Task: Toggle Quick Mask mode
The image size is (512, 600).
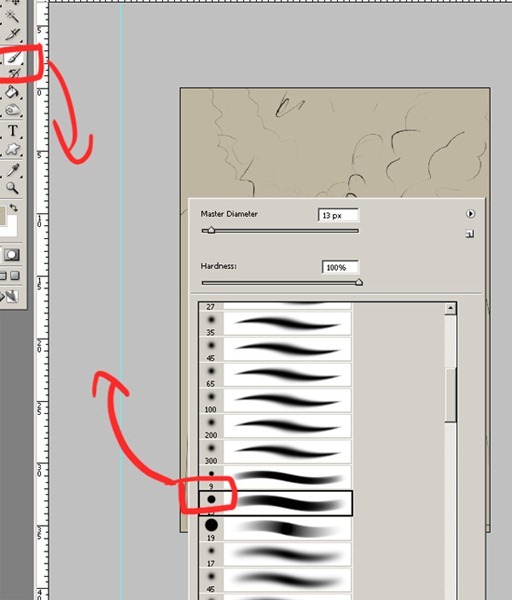Action: point(11,255)
